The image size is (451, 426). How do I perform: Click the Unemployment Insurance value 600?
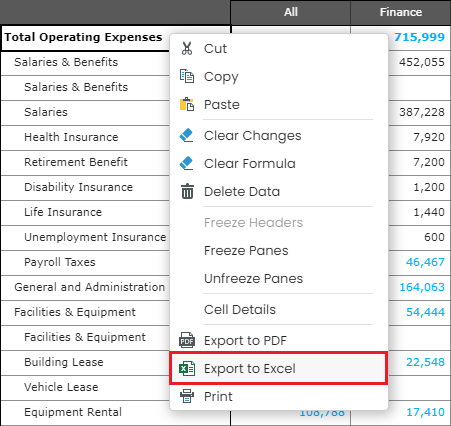pos(434,237)
